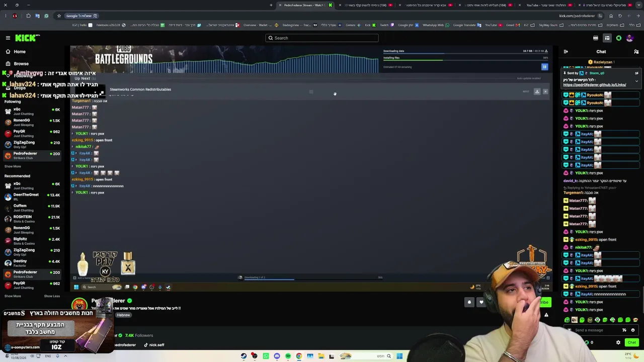The height and width of the screenshot is (362, 644).
Task: Click PedroFederer avatar below the stream
Action: coord(79,305)
